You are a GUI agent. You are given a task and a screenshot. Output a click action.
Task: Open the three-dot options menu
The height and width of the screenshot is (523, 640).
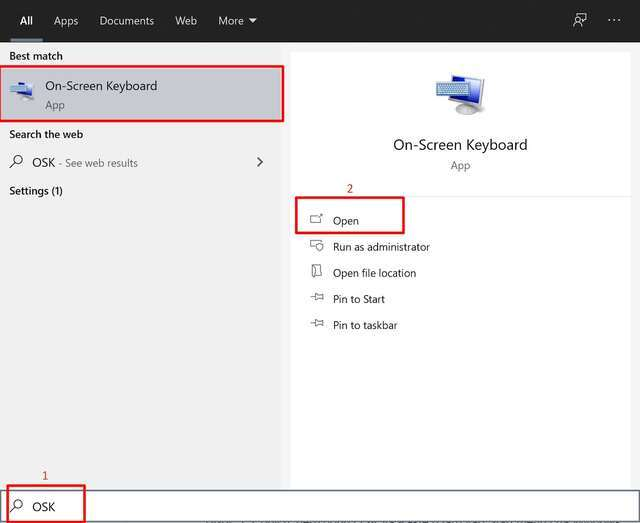click(614, 20)
